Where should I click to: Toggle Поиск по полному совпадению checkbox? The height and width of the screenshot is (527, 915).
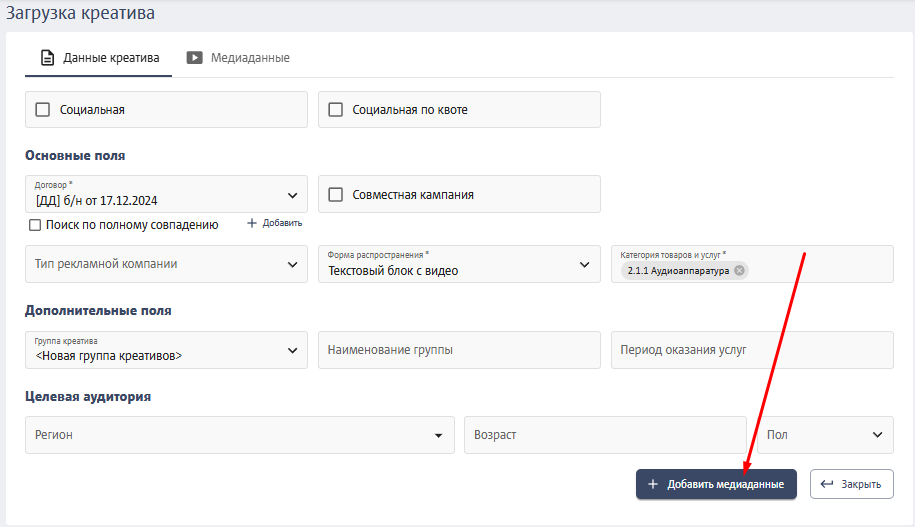(x=35, y=225)
